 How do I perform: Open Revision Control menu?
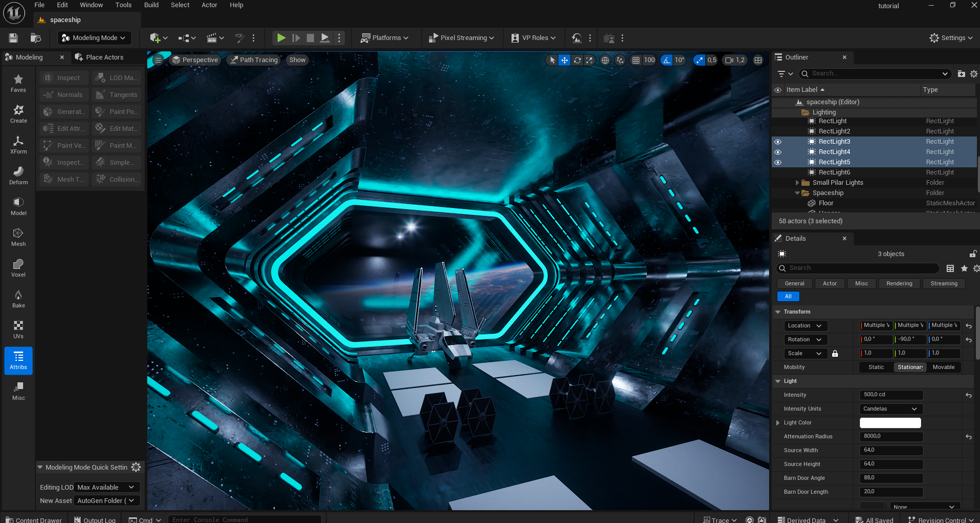[940, 519]
